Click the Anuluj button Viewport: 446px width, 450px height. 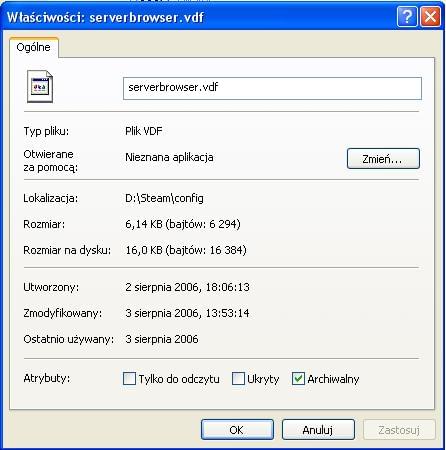(318, 430)
